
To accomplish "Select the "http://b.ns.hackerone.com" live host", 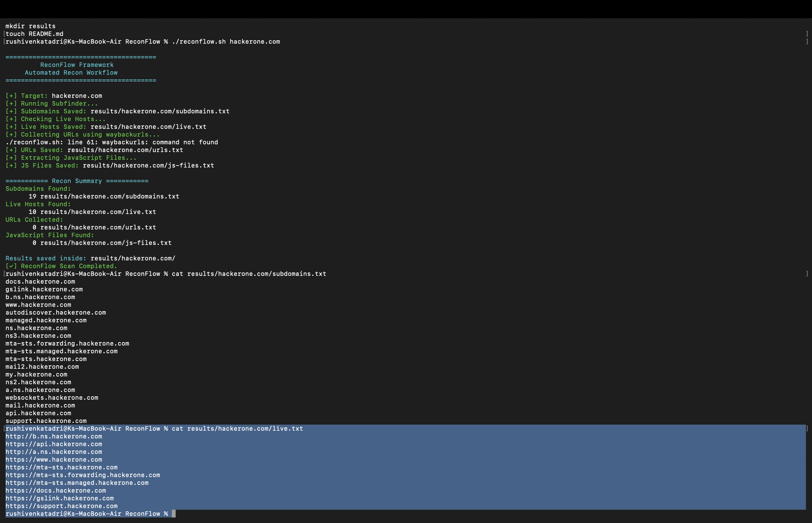I will [x=54, y=436].
